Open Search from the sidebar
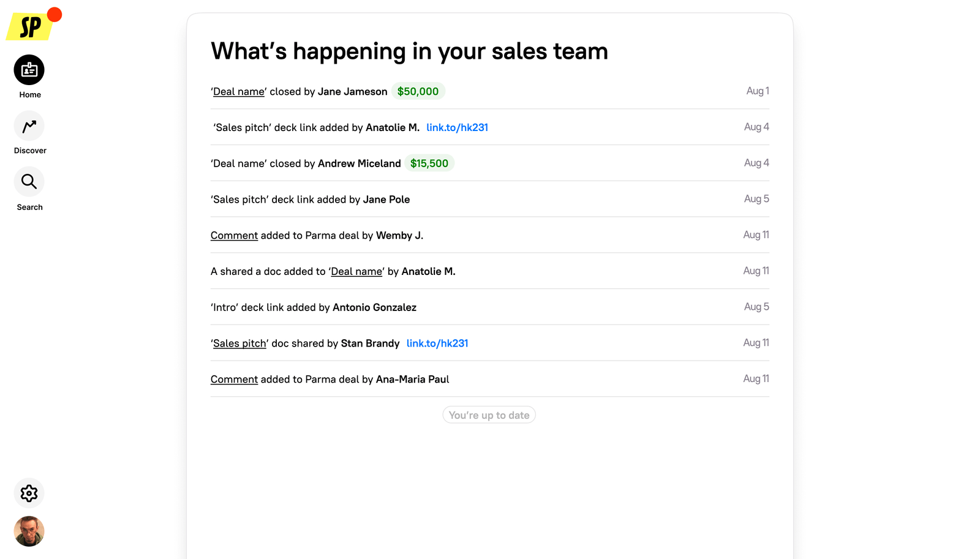 29,181
